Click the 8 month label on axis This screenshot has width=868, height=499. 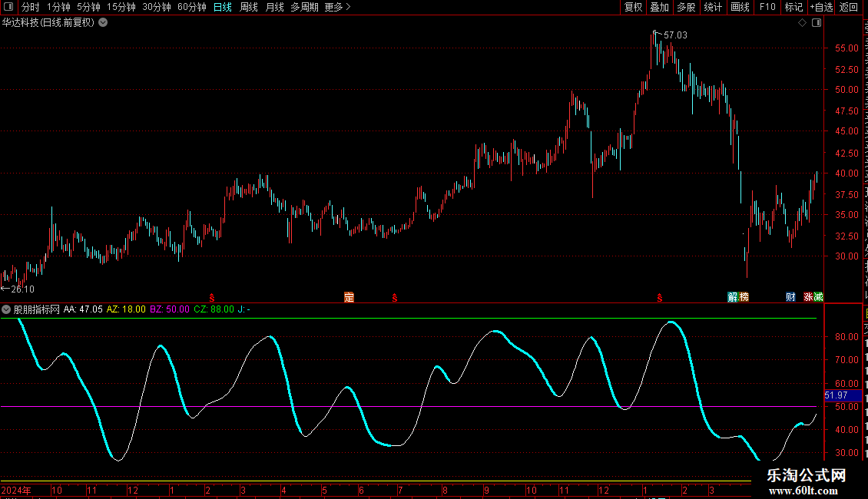pyautogui.click(x=445, y=490)
